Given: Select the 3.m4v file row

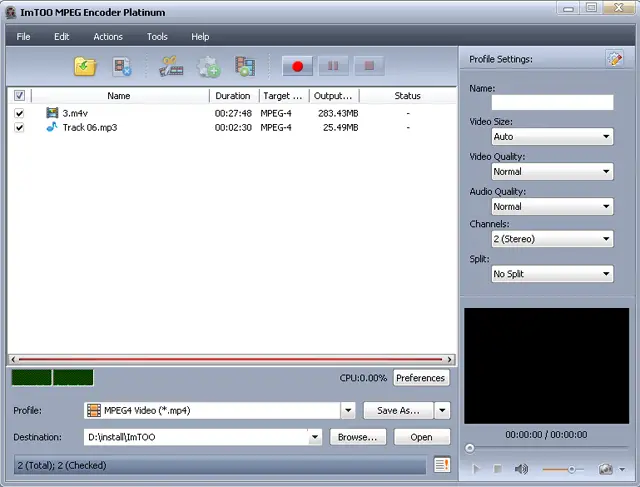Looking at the screenshot, I should click(x=231, y=113).
